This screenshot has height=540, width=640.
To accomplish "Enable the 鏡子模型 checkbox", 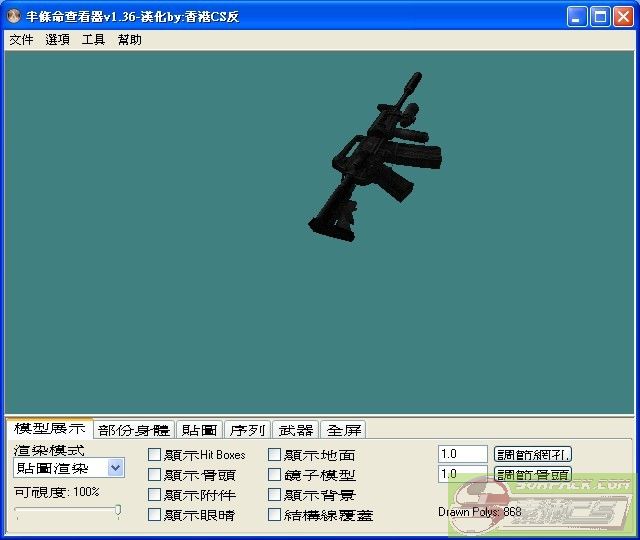I will [x=275, y=475].
